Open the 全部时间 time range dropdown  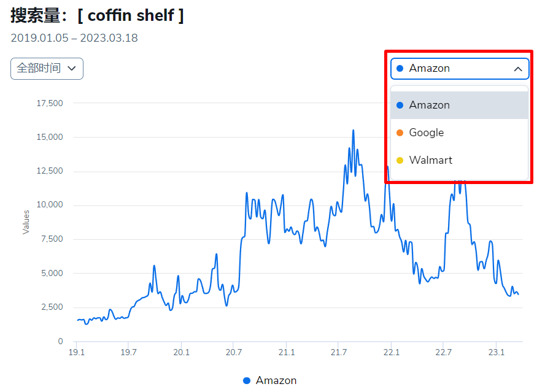[47, 68]
